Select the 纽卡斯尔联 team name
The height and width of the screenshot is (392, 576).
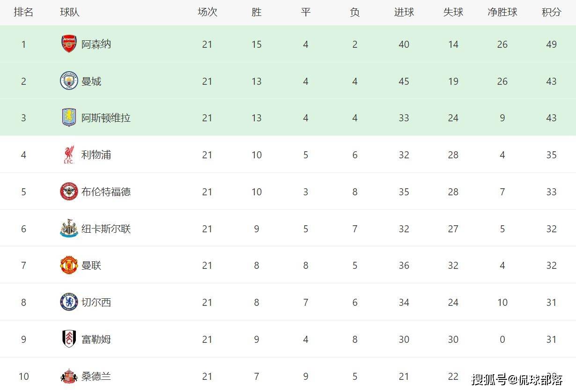tap(106, 229)
